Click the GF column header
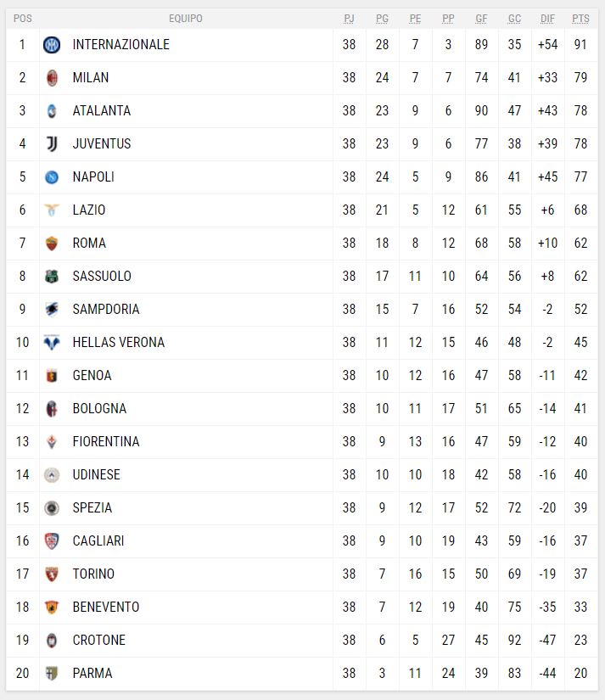Image resolution: width=605 pixels, height=700 pixels. coord(481,19)
